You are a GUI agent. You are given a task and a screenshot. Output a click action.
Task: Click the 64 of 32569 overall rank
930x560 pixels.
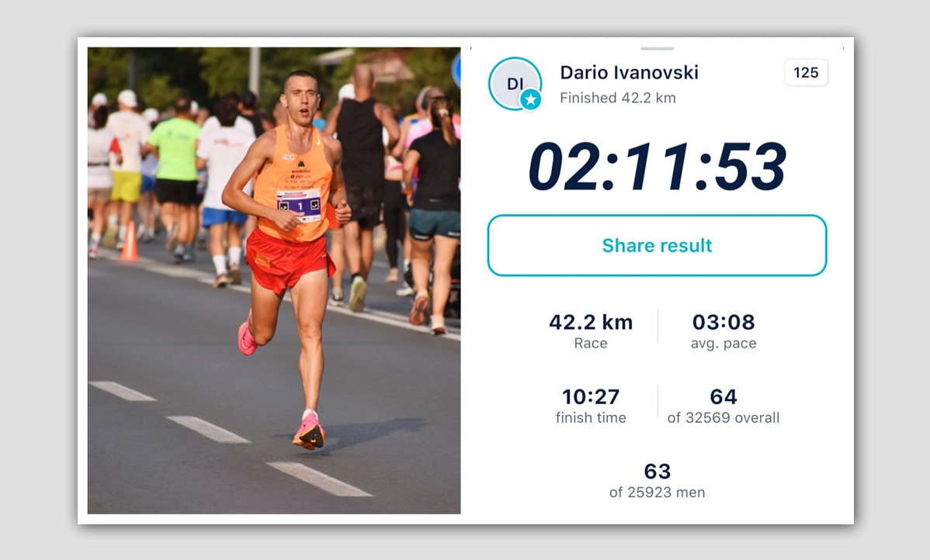coord(723,406)
